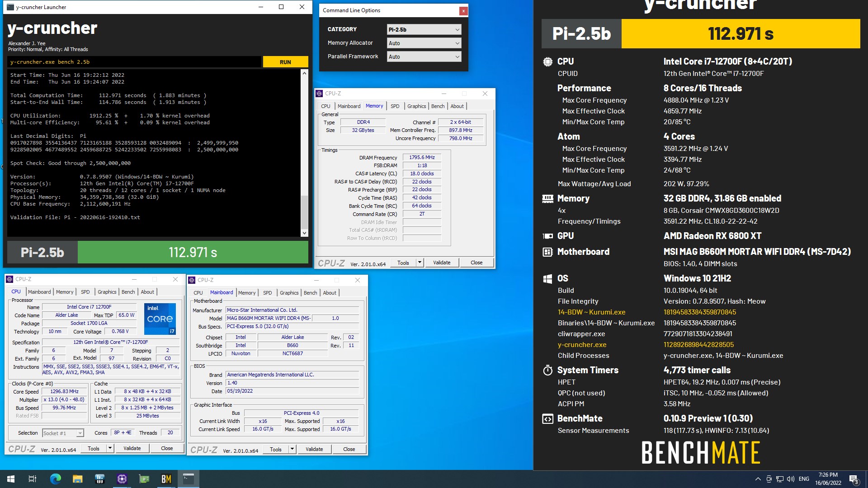The image size is (868, 488).
Task: Click Validate in CPU-Z CPU window
Action: point(132,448)
